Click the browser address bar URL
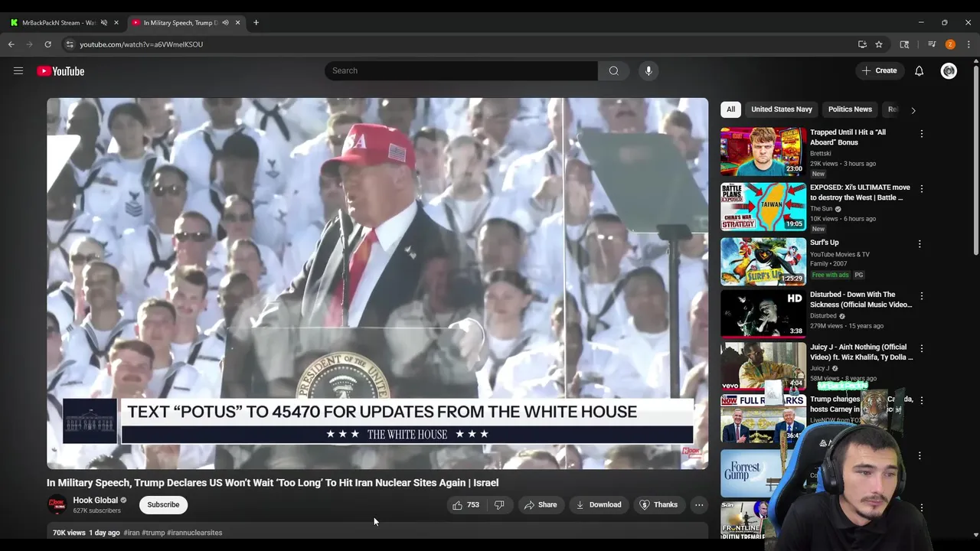980x551 pixels. tap(141, 44)
